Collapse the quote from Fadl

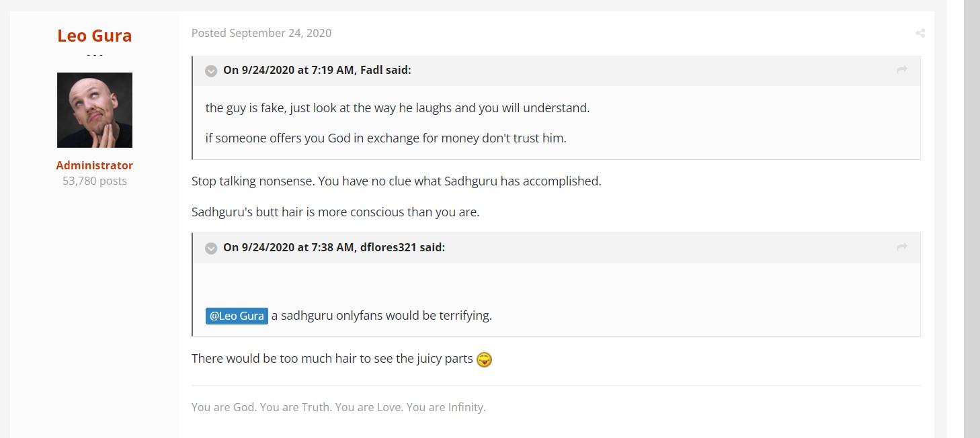pyautogui.click(x=211, y=71)
